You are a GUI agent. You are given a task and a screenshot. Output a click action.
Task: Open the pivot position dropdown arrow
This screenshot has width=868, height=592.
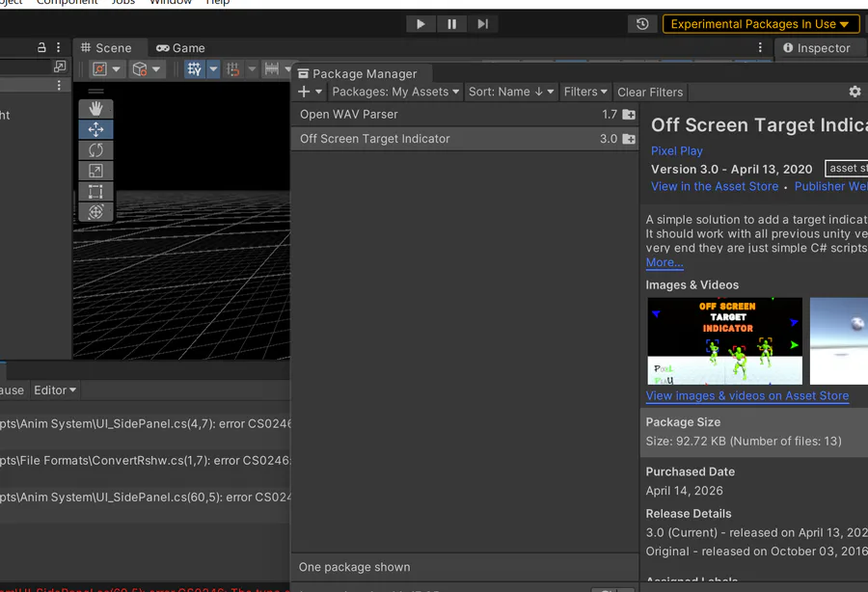tap(117, 69)
